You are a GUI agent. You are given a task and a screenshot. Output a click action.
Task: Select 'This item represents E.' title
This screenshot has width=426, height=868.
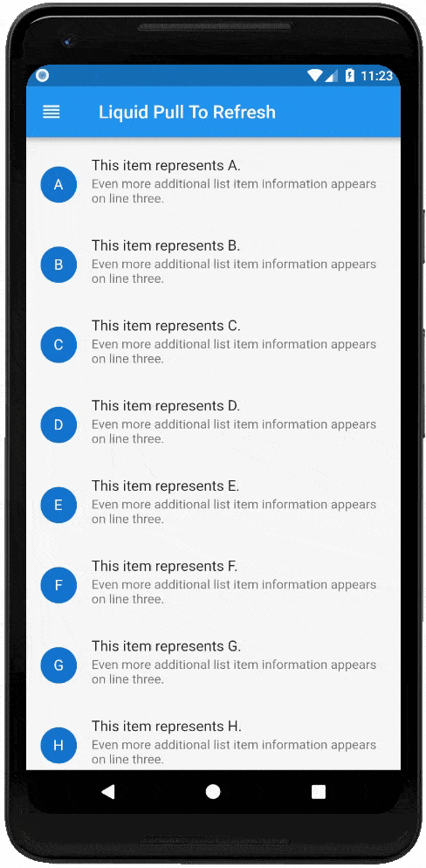point(165,486)
